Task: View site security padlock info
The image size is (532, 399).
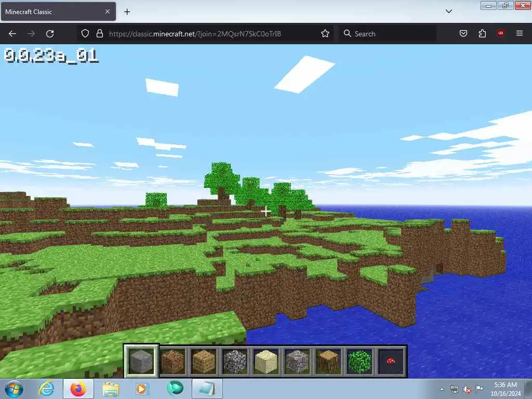Action: [x=99, y=34]
